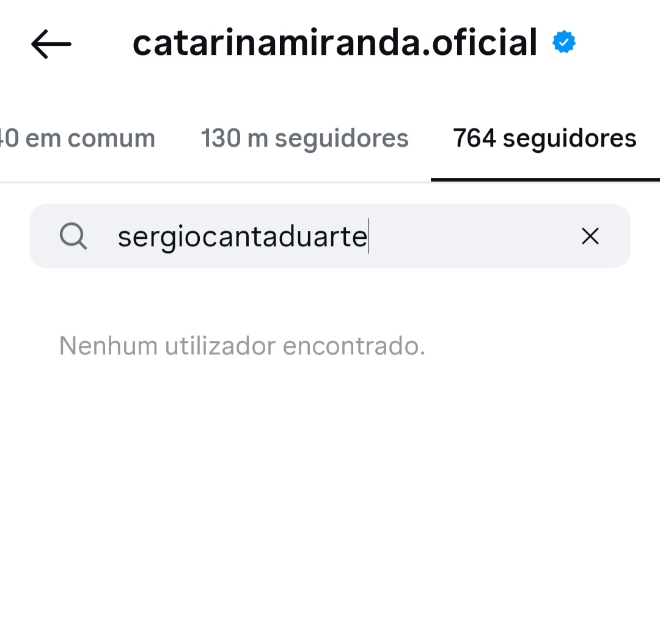This screenshot has width=660, height=644.
Task: Click the word "oficial" in the header
Action: (484, 43)
